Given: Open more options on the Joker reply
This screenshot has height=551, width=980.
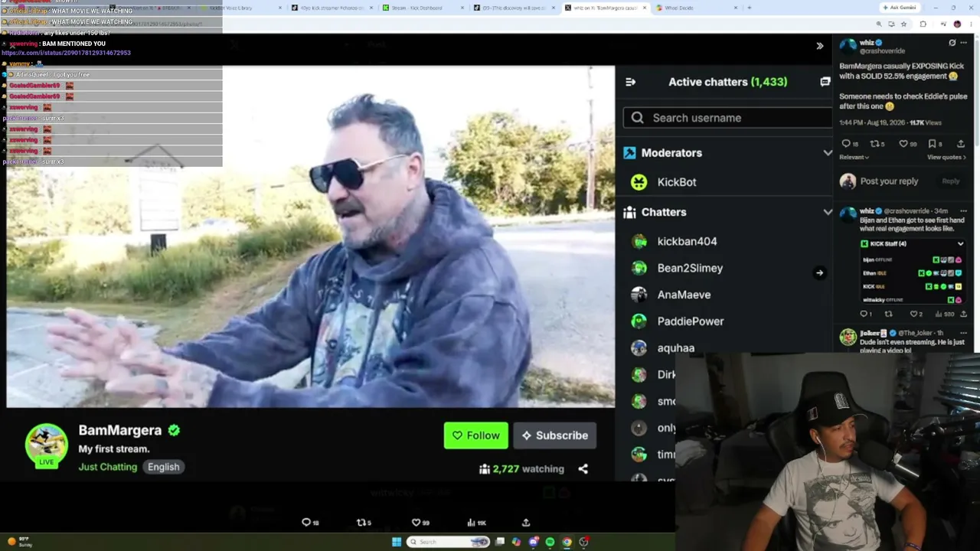Looking at the screenshot, I should (x=963, y=333).
